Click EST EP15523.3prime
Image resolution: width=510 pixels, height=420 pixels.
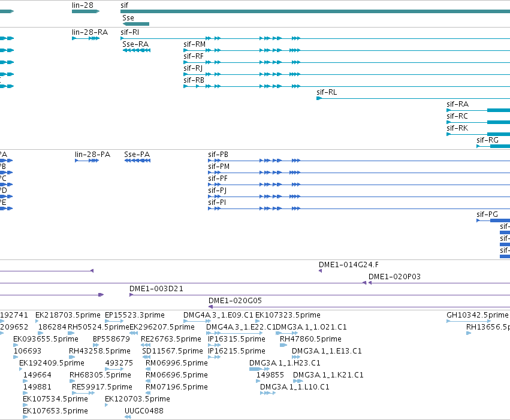(x=135, y=315)
